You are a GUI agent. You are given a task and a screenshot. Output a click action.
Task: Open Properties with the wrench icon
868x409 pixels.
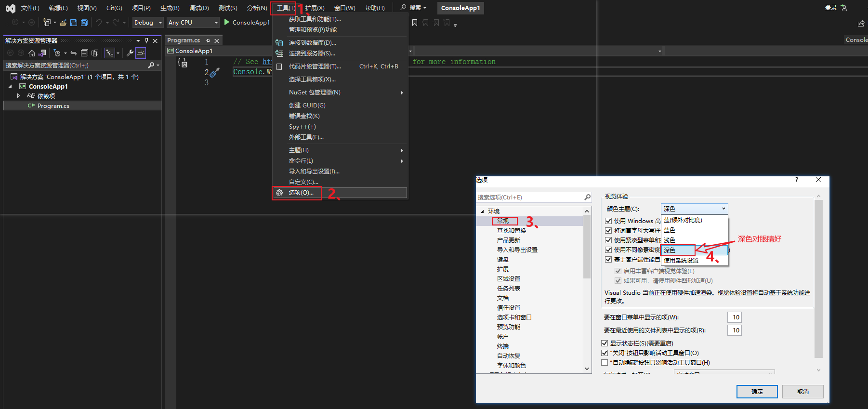[x=130, y=53]
